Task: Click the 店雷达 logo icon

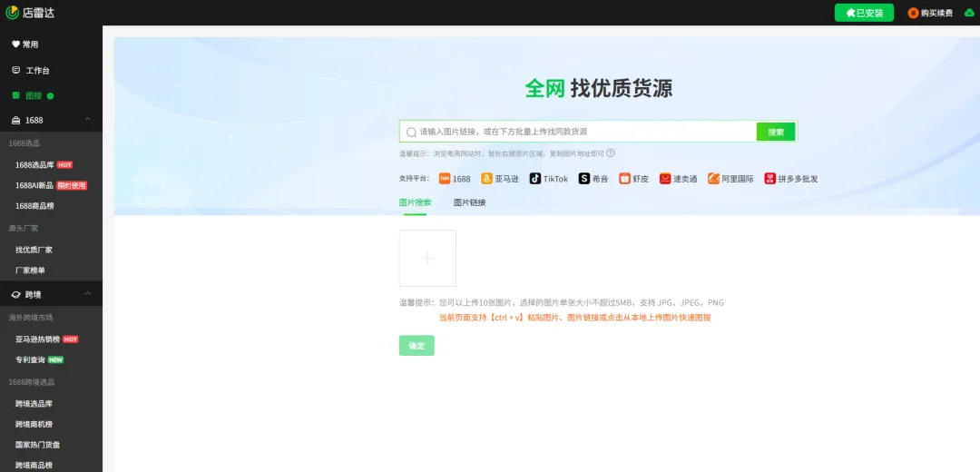Action: [12, 13]
